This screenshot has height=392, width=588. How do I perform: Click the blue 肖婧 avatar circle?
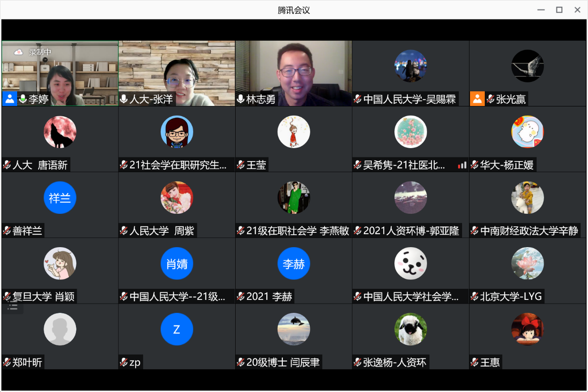[176, 263]
